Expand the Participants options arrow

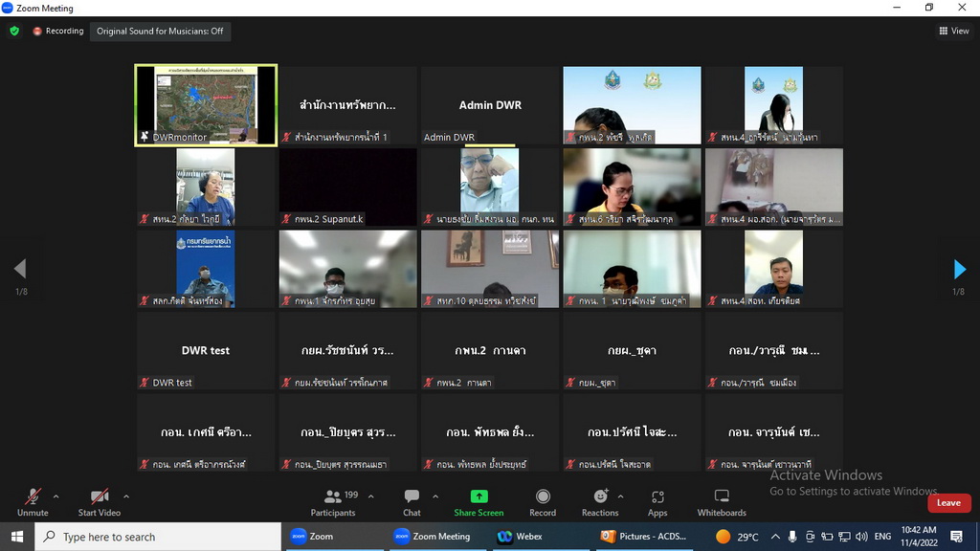(x=370, y=496)
